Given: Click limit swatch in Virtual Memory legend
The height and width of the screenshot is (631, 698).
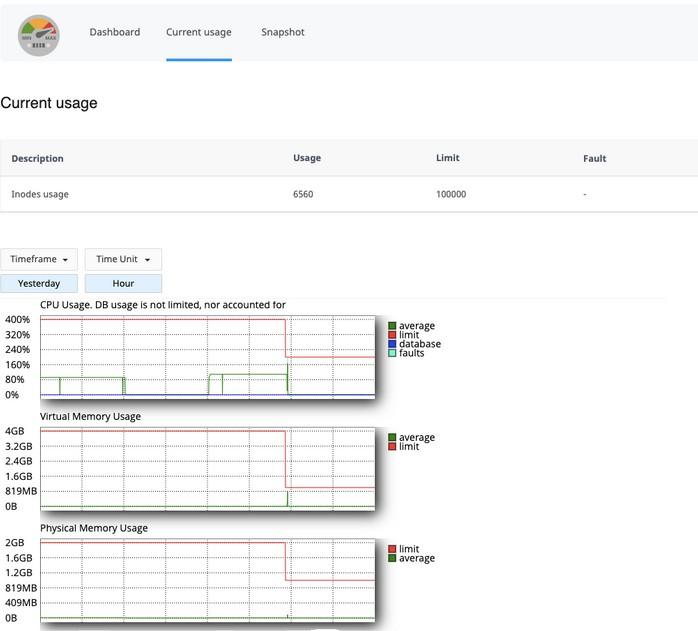Looking at the screenshot, I should (x=392, y=447).
